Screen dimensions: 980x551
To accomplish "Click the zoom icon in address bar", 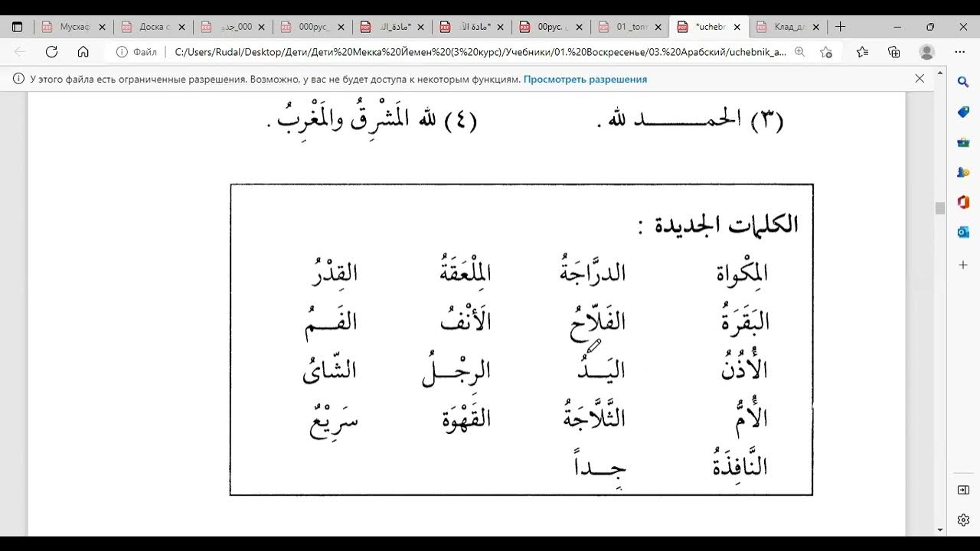I will (799, 52).
